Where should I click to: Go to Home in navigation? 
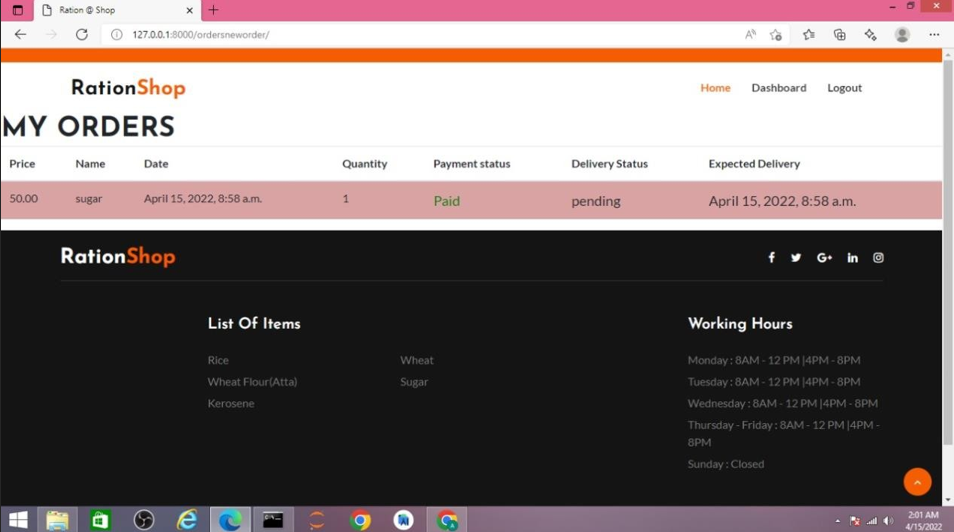(x=715, y=88)
